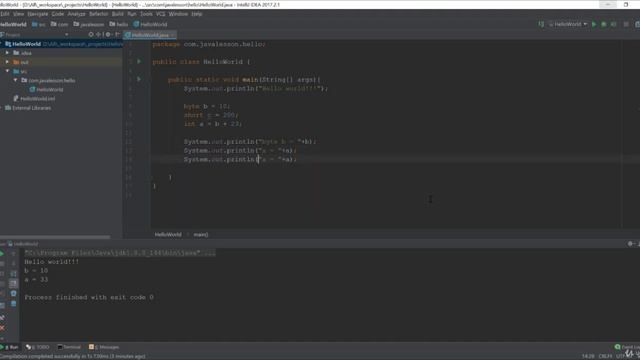The width and height of the screenshot is (640, 360).
Task: Open the Help menu
Action: coord(197,14)
